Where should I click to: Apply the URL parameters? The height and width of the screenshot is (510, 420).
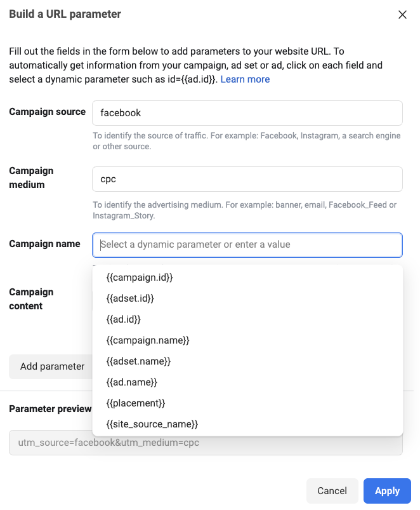pyautogui.click(x=387, y=491)
